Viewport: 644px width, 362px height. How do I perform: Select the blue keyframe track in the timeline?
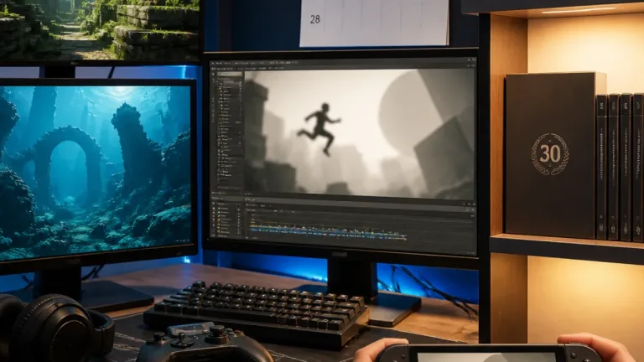click(x=327, y=234)
